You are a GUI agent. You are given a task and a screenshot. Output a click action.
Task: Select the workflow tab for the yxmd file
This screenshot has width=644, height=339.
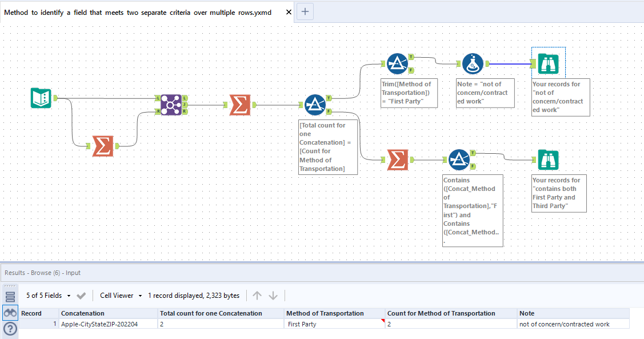[x=137, y=11]
